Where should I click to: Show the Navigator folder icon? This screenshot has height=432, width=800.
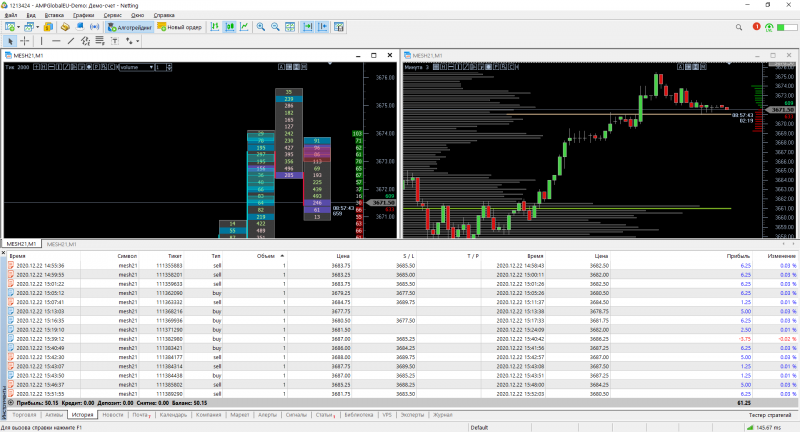(65, 27)
